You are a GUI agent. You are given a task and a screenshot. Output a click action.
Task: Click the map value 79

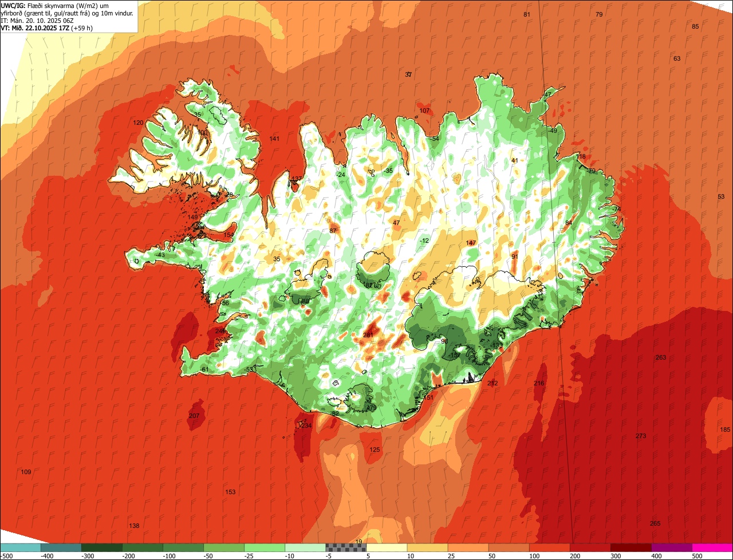(x=599, y=14)
